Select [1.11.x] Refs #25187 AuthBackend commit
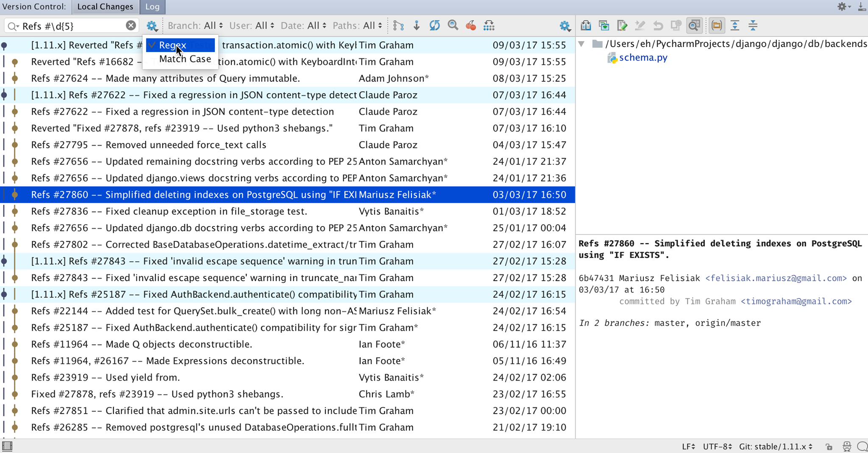 [x=287, y=294]
